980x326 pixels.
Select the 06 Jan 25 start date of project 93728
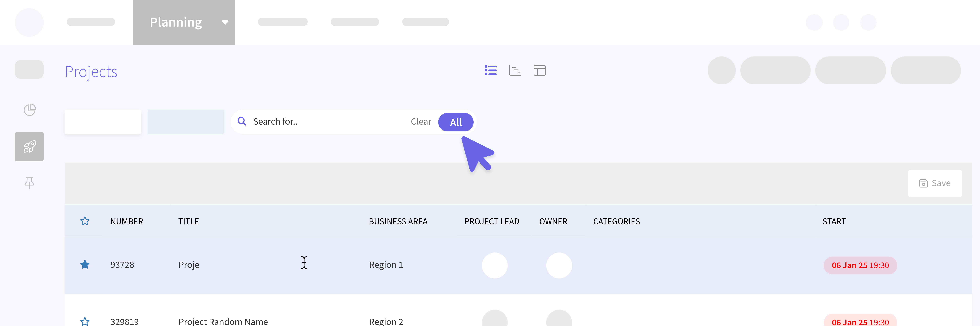[x=860, y=265]
